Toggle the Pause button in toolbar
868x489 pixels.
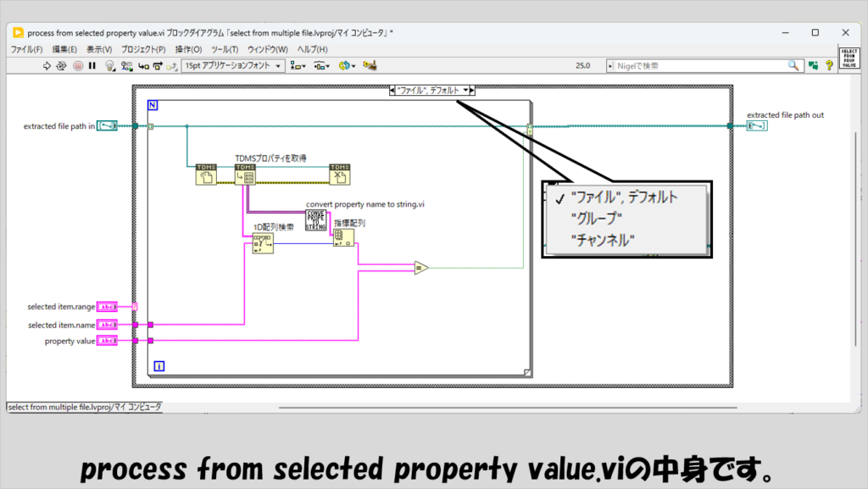[x=92, y=65]
